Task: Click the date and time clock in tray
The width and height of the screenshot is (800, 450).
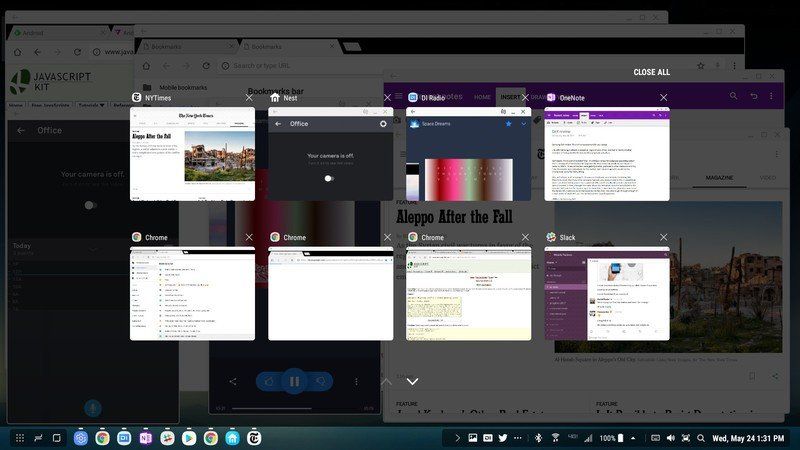Action: point(748,438)
